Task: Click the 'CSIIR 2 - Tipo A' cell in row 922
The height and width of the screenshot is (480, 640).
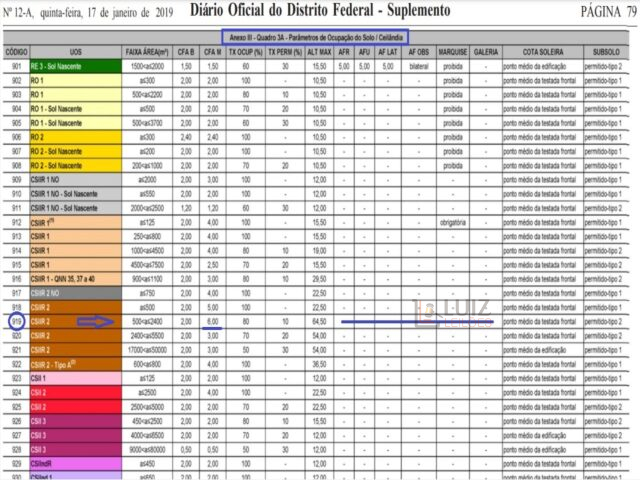Action: coord(76,364)
